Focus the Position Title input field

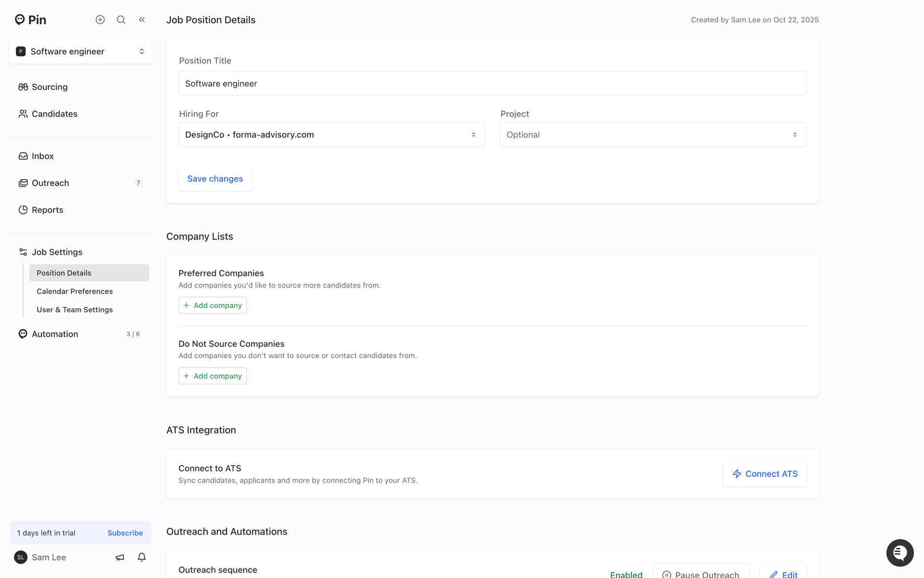(492, 83)
